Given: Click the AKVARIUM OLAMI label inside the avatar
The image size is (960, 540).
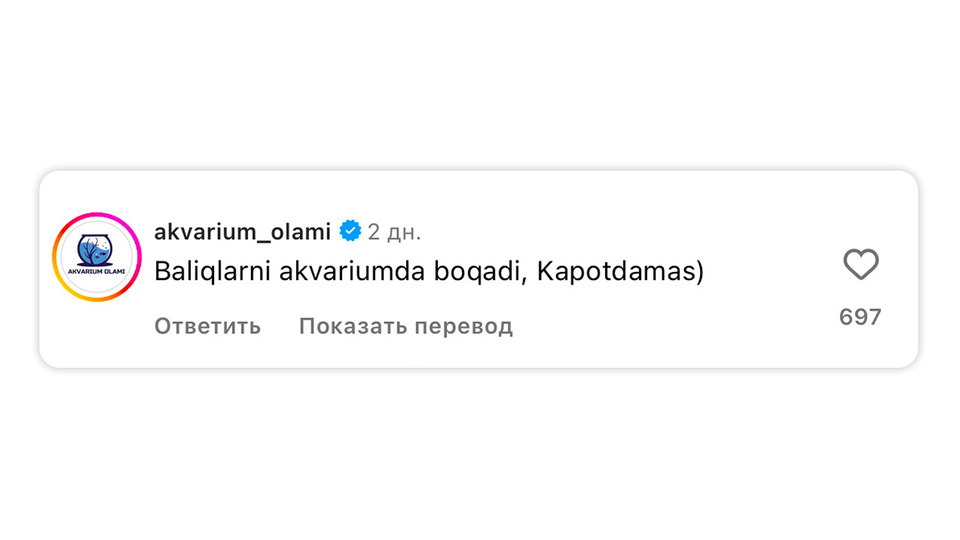Looking at the screenshot, I should click(x=97, y=272).
